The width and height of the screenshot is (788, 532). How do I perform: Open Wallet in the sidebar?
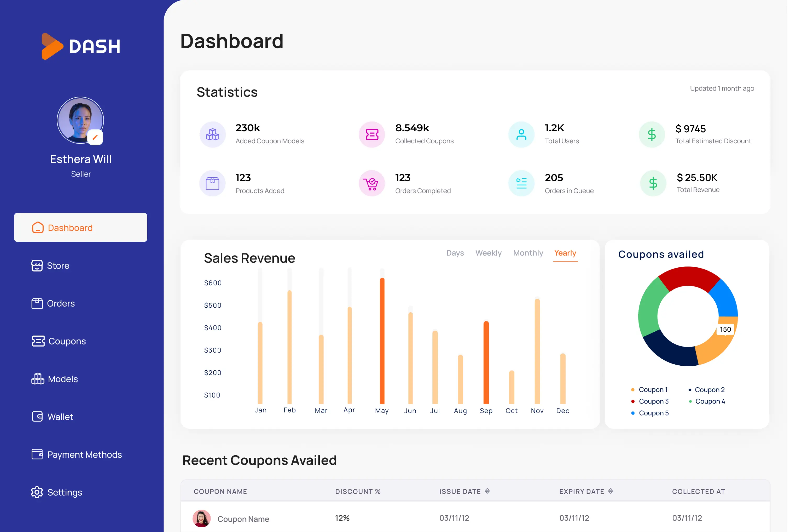point(60,417)
